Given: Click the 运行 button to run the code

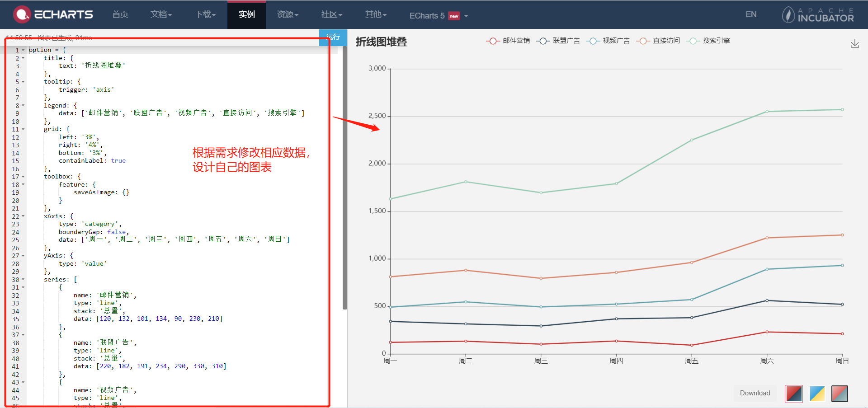Looking at the screenshot, I should [x=333, y=37].
